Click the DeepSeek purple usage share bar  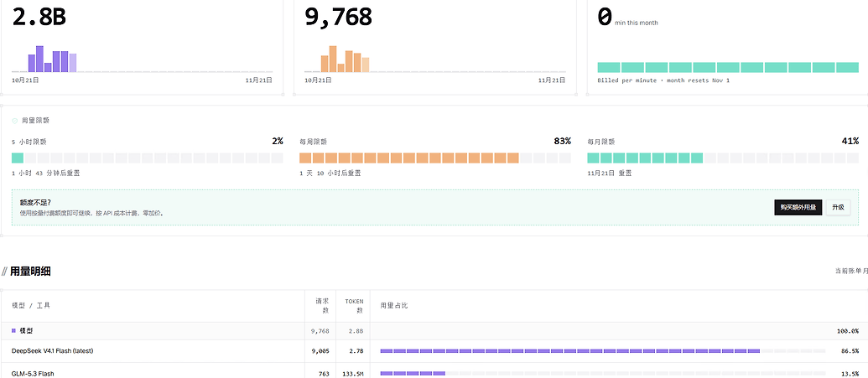[x=603, y=351]
